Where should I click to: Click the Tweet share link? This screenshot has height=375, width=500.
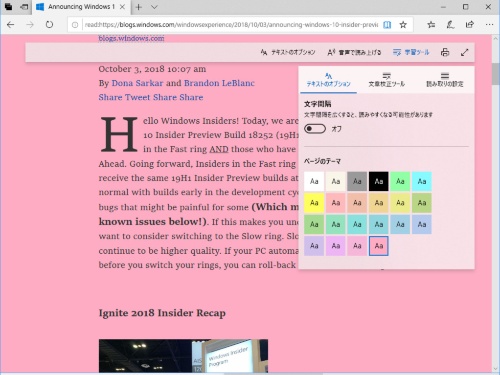(x=138, y=97)
